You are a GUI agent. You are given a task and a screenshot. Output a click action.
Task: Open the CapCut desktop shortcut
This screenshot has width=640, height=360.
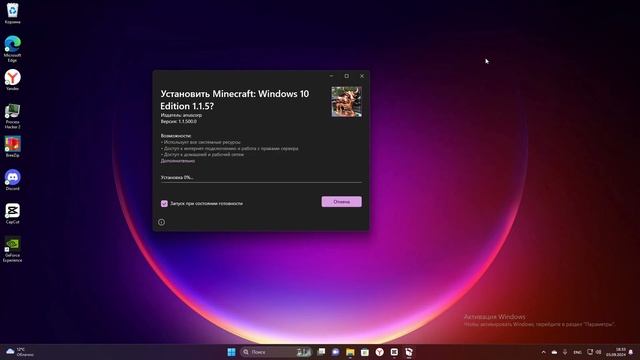click(x=12, y=214)
